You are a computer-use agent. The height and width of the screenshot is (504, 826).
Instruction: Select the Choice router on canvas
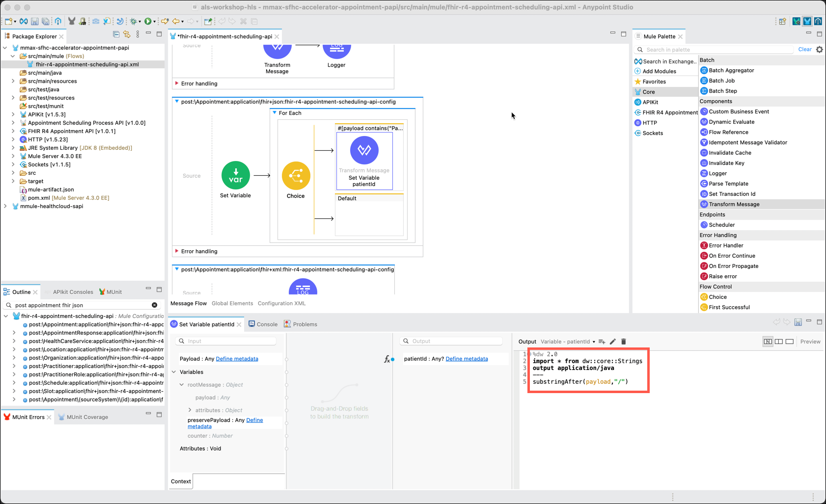[296, 176]
